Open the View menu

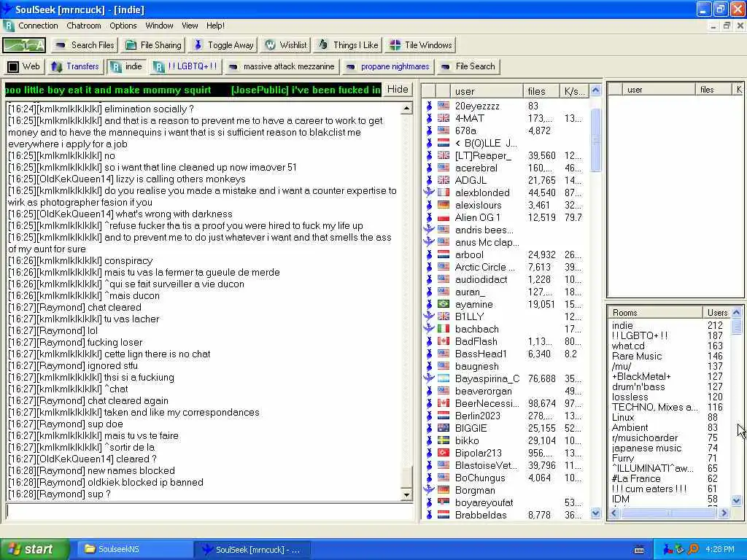pos(190,26)
